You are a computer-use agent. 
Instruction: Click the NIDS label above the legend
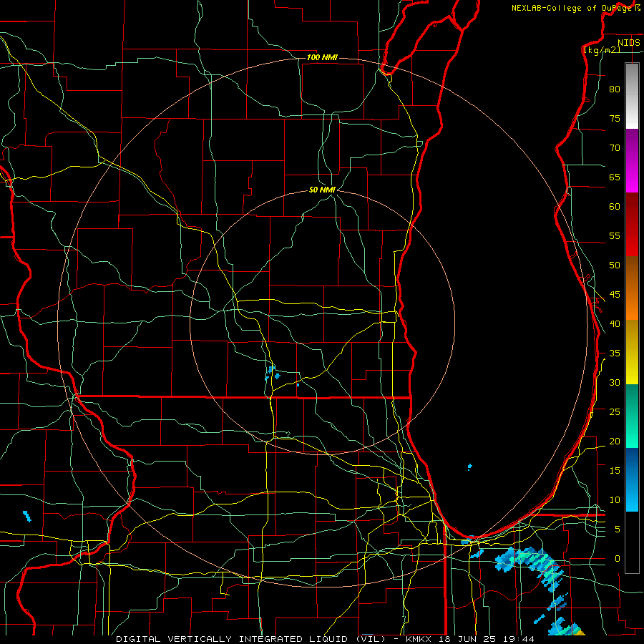[629, 43]
